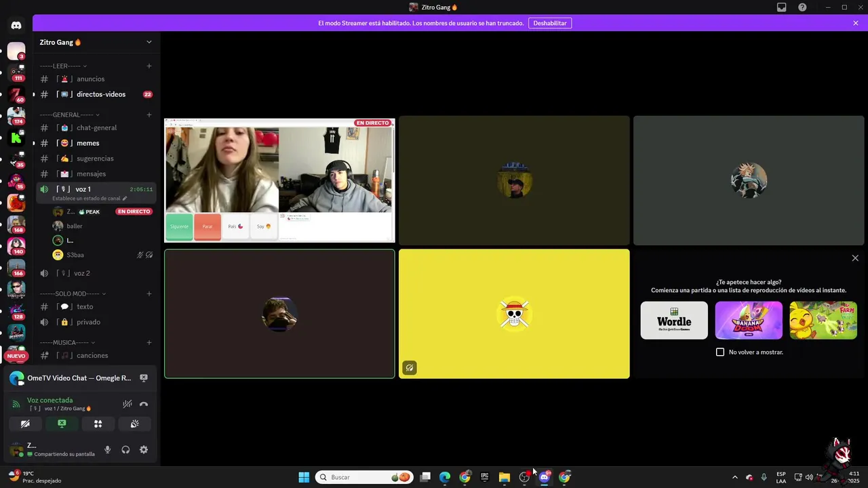Click camera-off icon on yellow tile
Screen dimensions: 868x488
pos(409,368)
